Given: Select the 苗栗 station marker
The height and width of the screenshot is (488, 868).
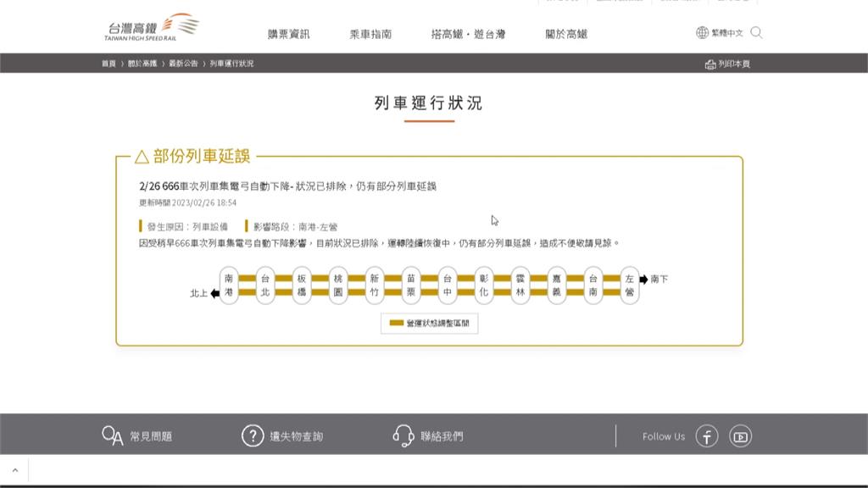Looking at the screenshot, I should click(x=411, y=286).
